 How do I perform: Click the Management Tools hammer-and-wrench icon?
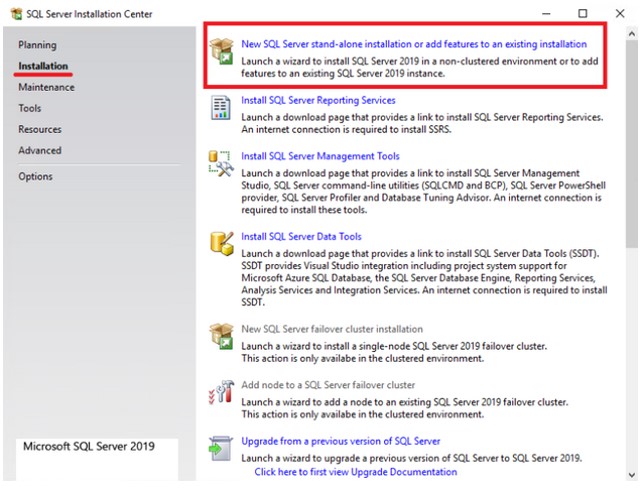(221, 163)
